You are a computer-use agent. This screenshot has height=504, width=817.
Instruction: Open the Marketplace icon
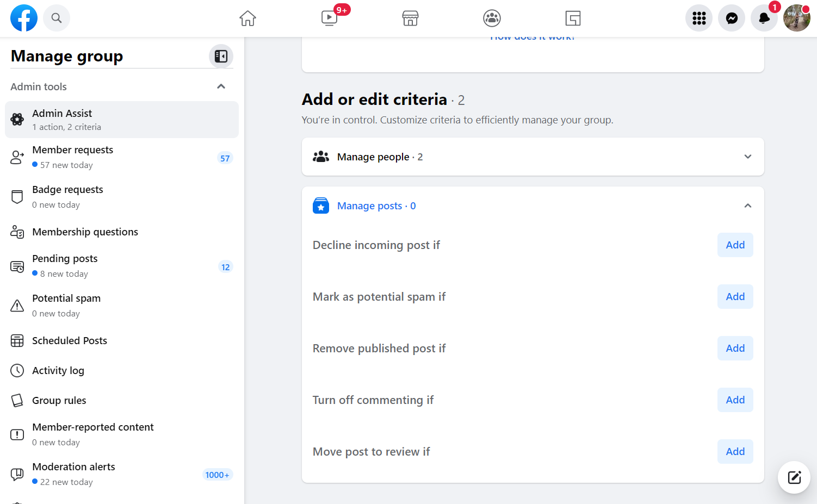click(x=410, y=18)
